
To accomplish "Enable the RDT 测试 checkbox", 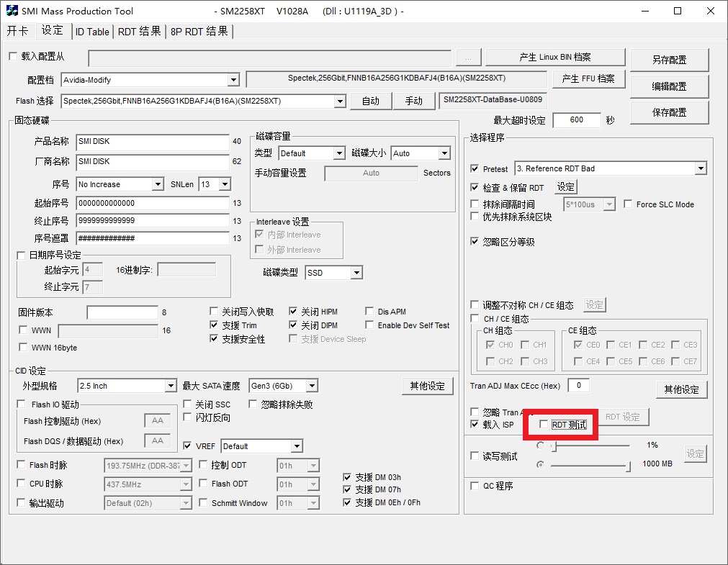I will coord(544,425).
